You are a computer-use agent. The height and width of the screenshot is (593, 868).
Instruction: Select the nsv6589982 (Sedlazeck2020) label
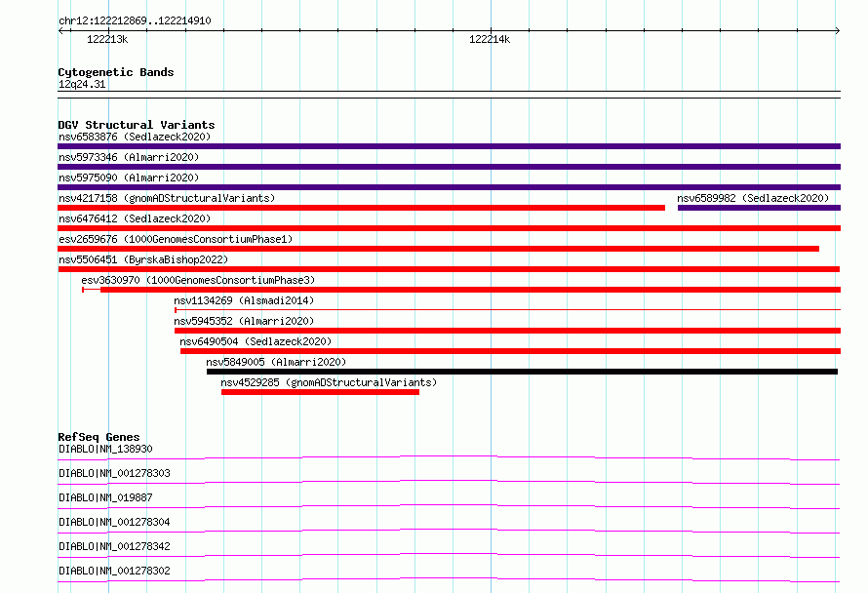[753, 198]
